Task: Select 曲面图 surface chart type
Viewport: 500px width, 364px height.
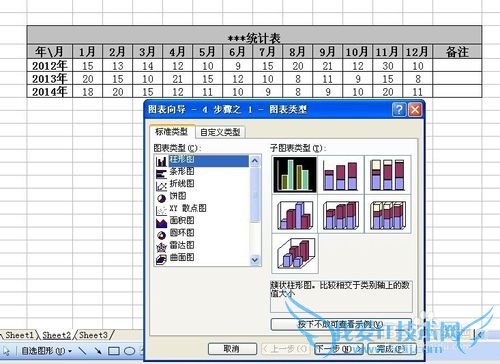Action: 202,258
